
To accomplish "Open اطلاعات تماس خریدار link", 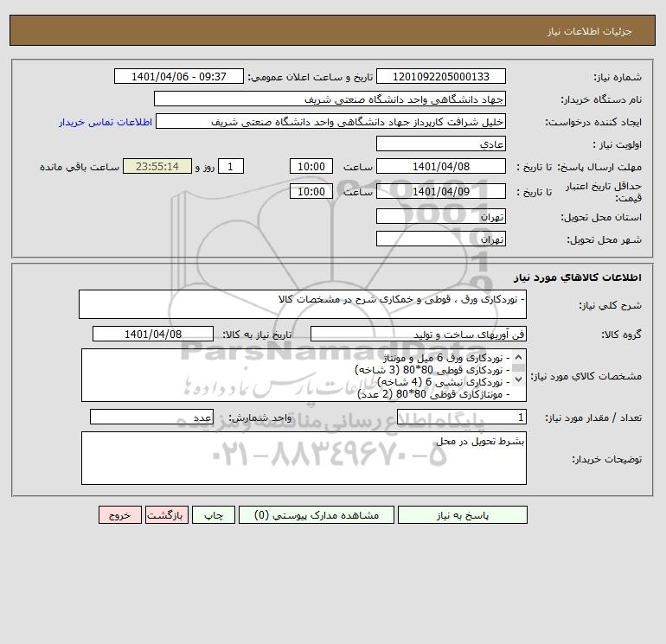I will [x=106, y=122].
